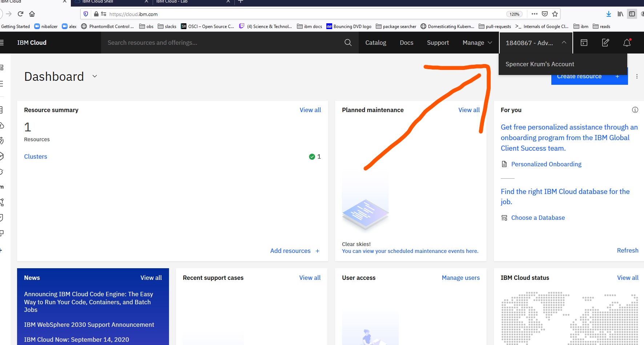Click Manage users link

point(460,278)
